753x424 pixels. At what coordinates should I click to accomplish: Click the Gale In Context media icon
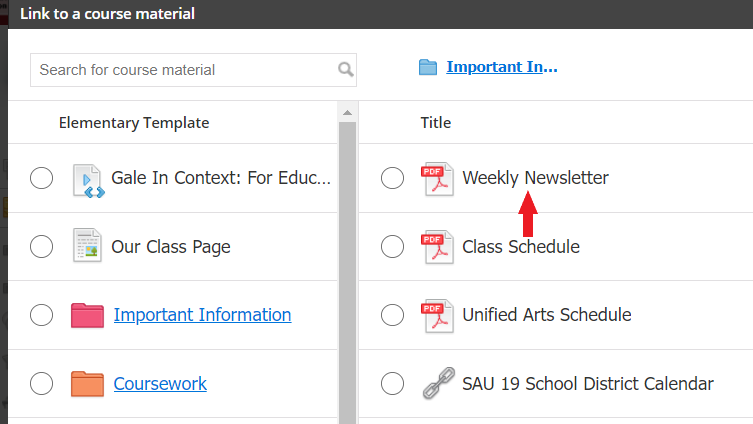click(x=88, y=181)
